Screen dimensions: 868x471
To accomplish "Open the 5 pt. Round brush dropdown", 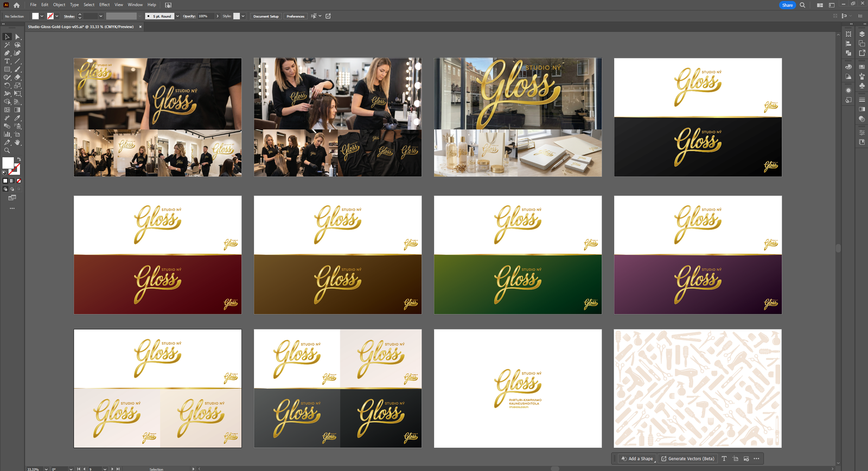I will (x=177, y=16).
